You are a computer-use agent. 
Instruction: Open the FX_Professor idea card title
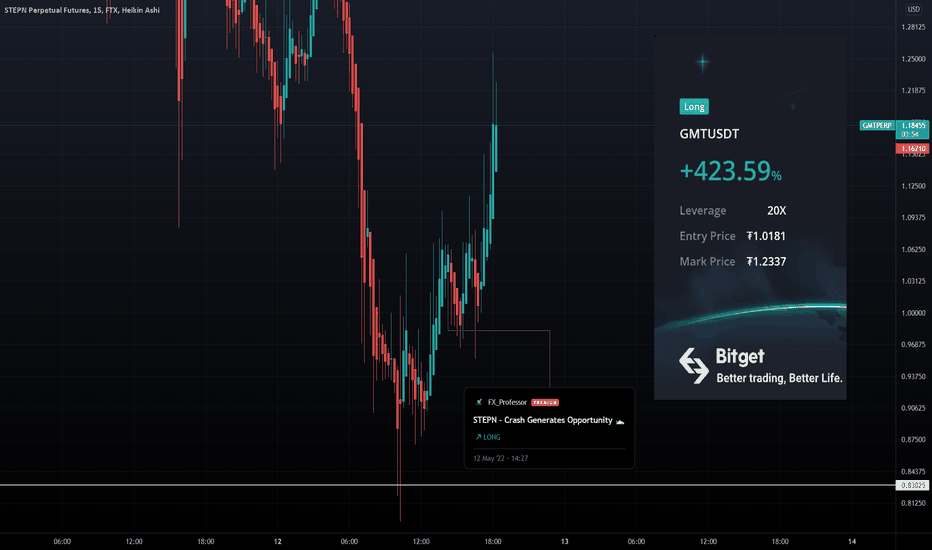(542, 420)
